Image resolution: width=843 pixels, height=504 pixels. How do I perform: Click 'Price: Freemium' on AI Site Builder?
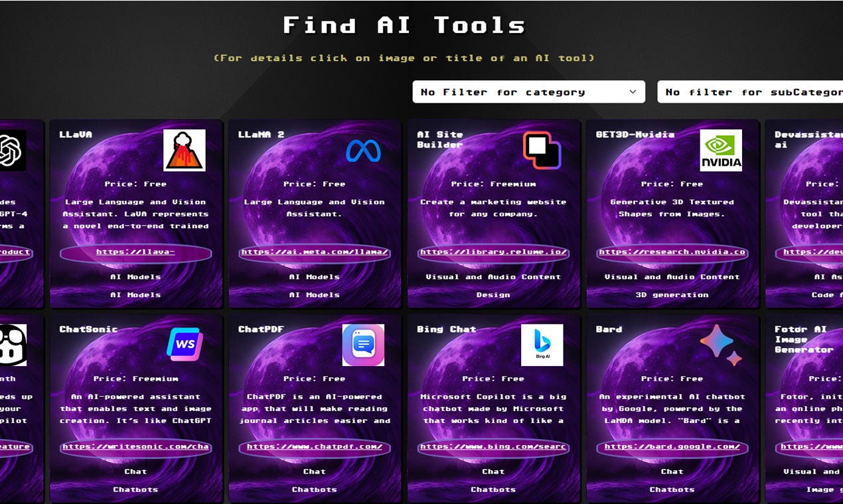point(493,184)
